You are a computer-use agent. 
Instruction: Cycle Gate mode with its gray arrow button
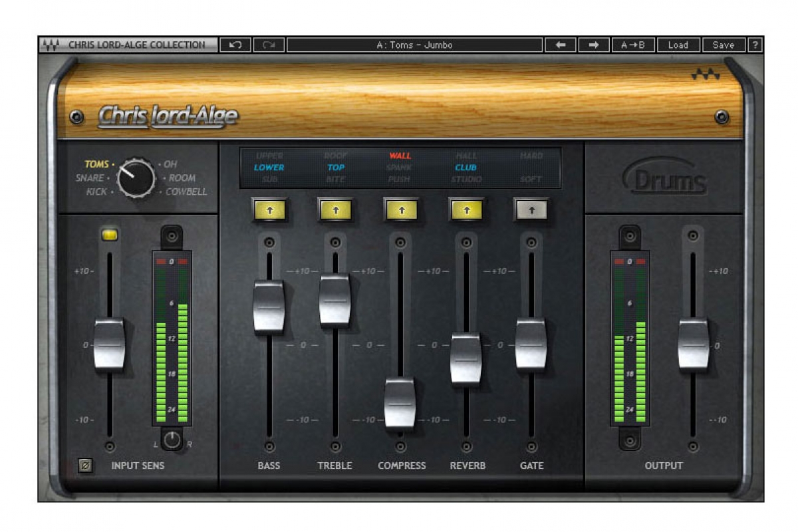(x=531, y=209)
